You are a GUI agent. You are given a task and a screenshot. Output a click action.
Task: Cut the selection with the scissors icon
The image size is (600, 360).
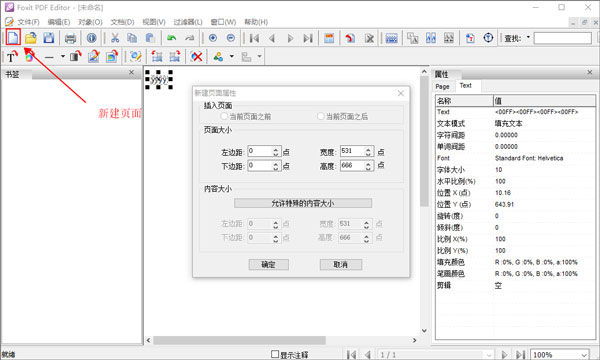click(115, 38)
